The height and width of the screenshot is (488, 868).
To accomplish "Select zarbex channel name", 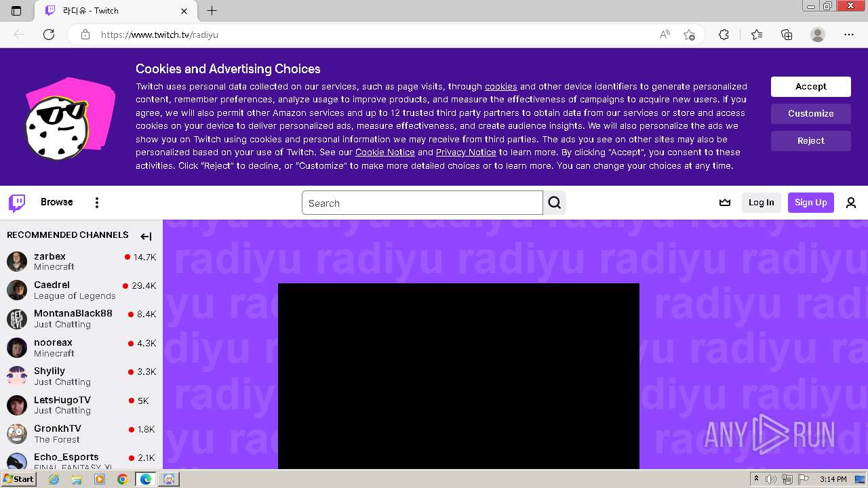I will pos(50,256).
